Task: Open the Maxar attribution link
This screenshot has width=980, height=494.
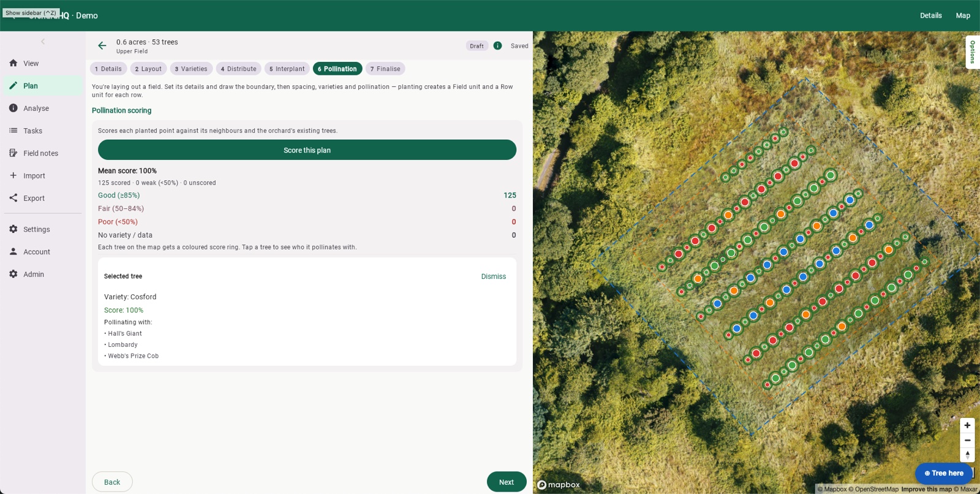Action: [x=966, y=489]
